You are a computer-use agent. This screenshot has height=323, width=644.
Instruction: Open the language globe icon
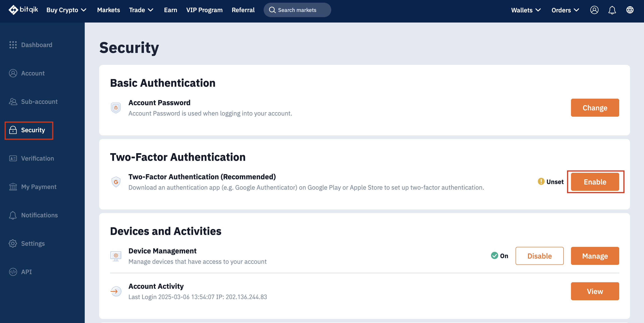pyautogui.click(x=630, y=10)
